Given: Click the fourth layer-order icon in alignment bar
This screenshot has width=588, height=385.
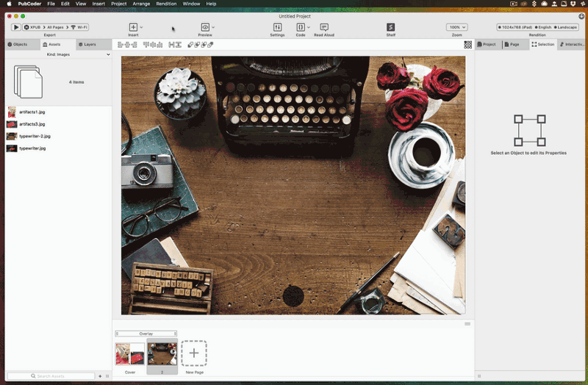Looking at the screenshot, I should [x=210, y=45].
